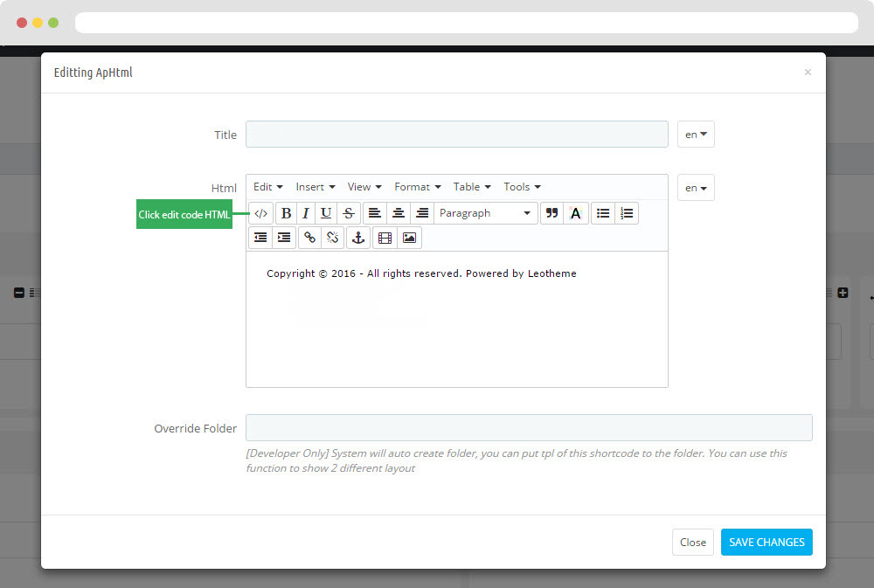
Task: Open the Table menu
Action: [472, 187]
